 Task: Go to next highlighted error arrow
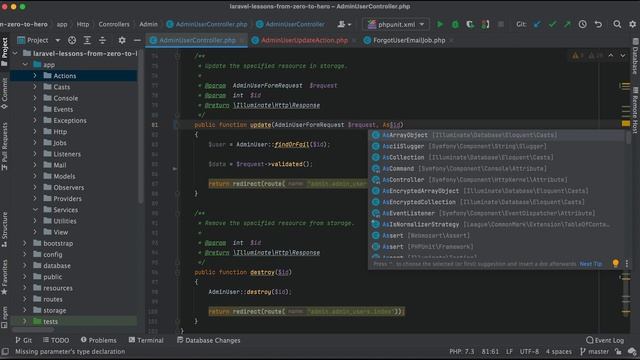[x=622, y=56]
